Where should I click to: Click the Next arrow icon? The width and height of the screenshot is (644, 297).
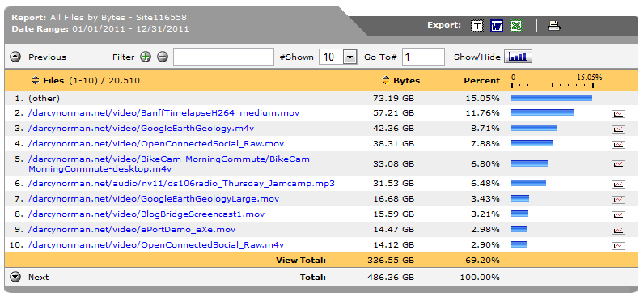tap(15, 278)
